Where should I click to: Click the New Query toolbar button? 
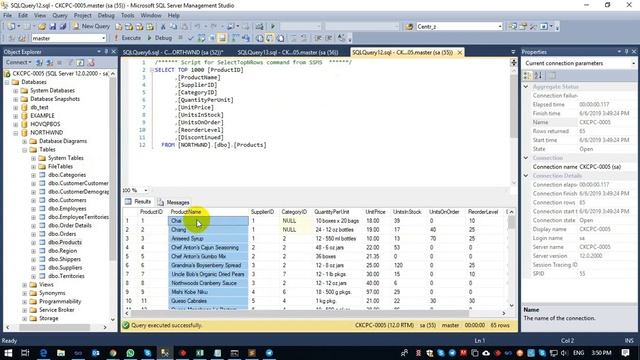click(x=91, y=26)
